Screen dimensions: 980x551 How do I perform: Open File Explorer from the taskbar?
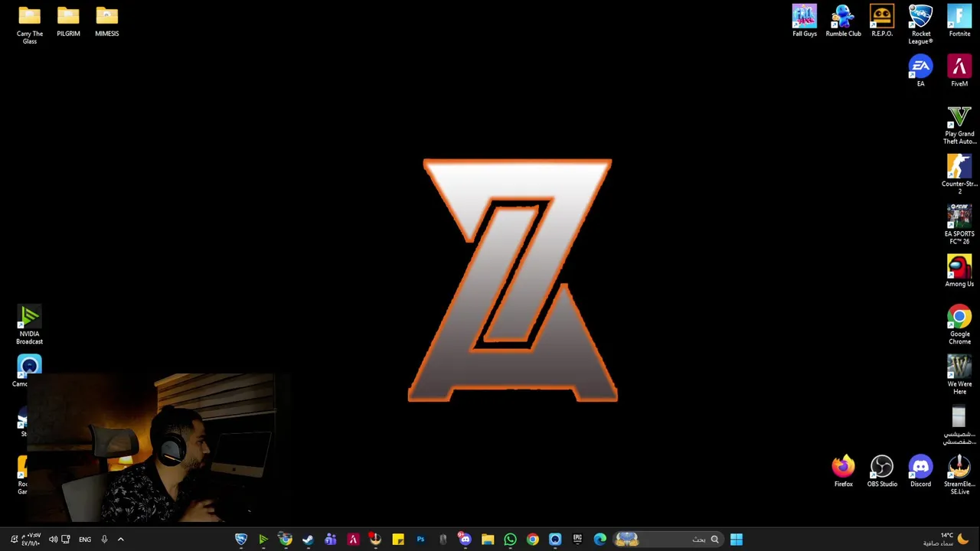pyautogui.click(x=488, y=540)
